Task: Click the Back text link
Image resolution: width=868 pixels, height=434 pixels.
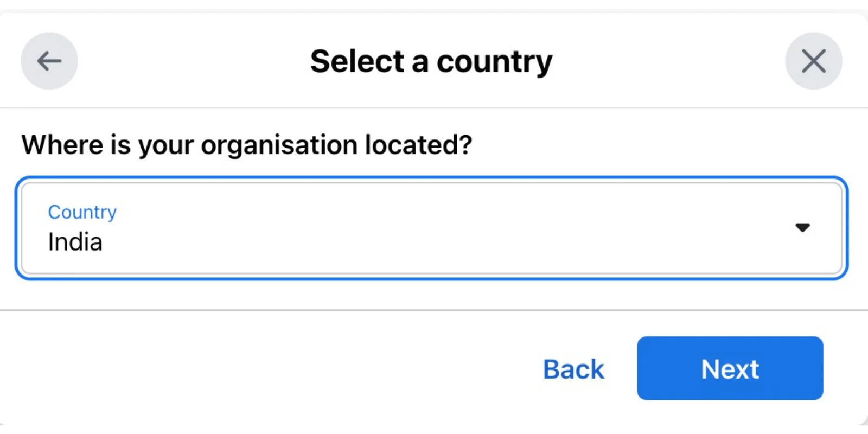Action: [x=573, y=369]
